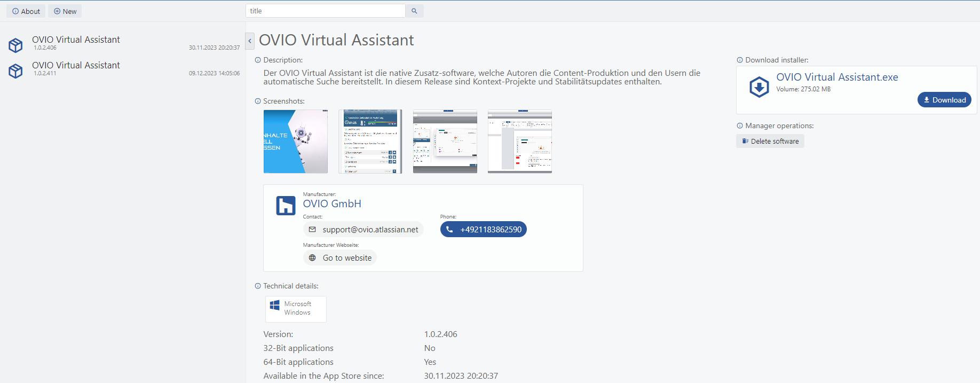Click the installer download shield icon

[x=759, y=87]
